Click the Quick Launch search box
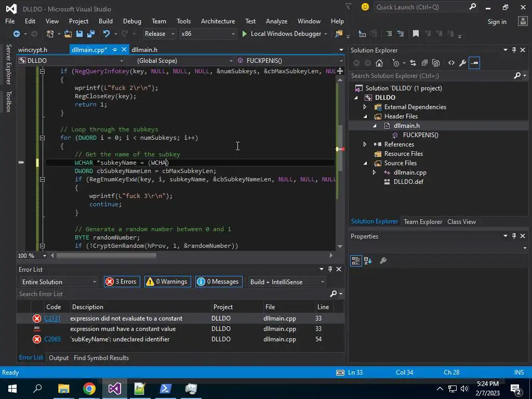The height and width of the screenshot is (399, 532). 421,7
